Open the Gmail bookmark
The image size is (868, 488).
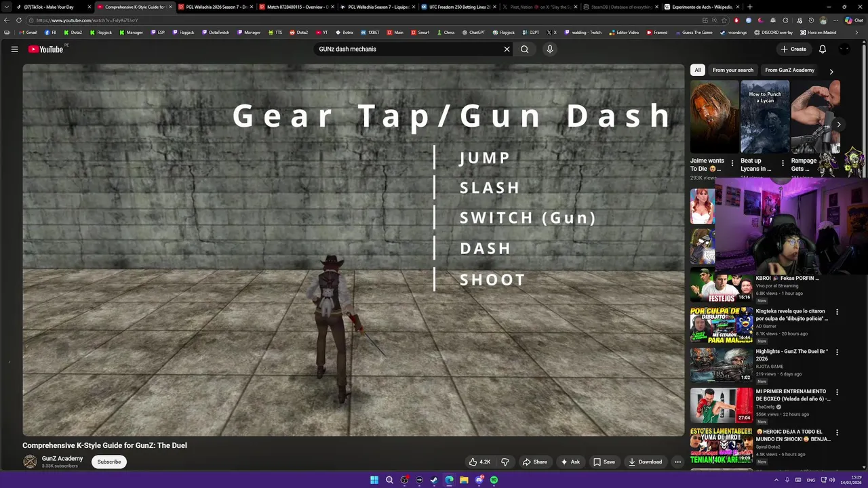click(26, 33)
